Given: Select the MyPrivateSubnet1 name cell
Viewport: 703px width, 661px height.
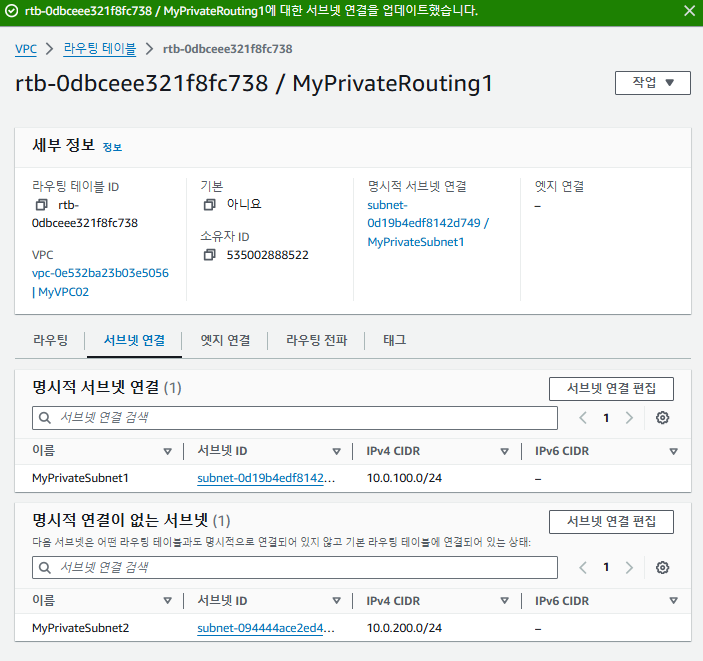Looking at the screenshot, I should 80,478.
